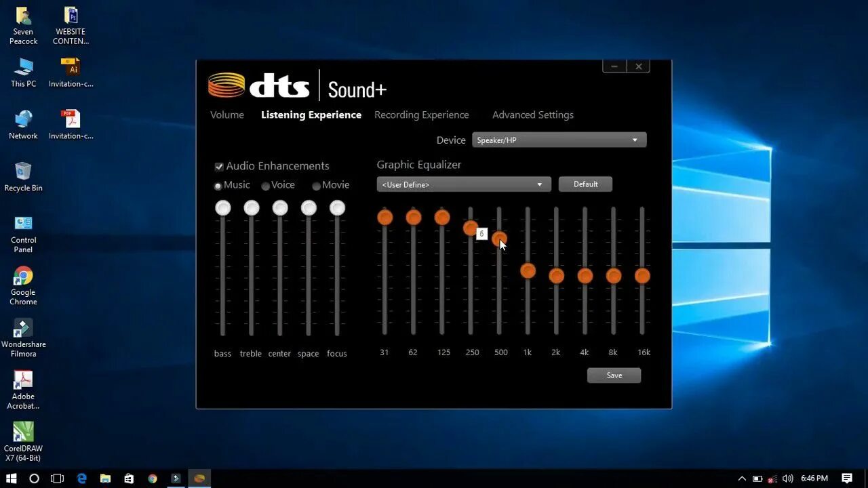Click the space slider knob
The height and width of the screenshot is (488, 868).
click(309, 208)
